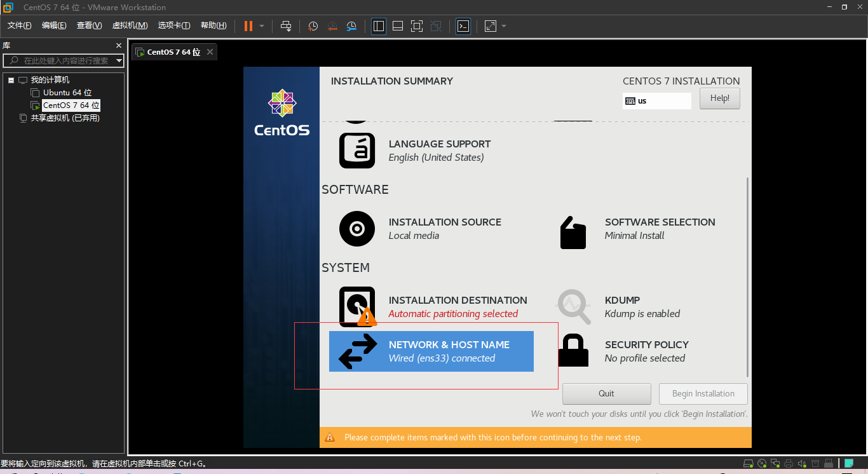Open the 文件(F) menu
Image resolution: width=868 pixels, height=474 pixels.
tap(20, 25)
